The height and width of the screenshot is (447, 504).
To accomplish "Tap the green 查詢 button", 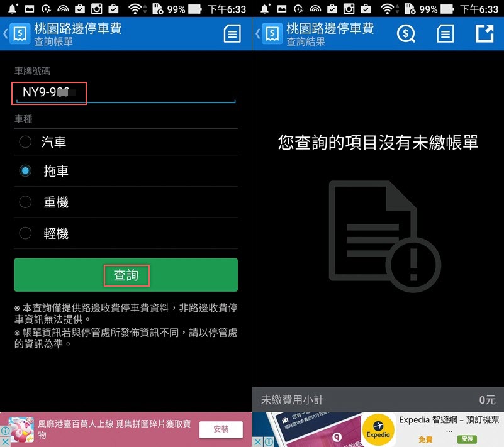I will [x=126, y=275].
